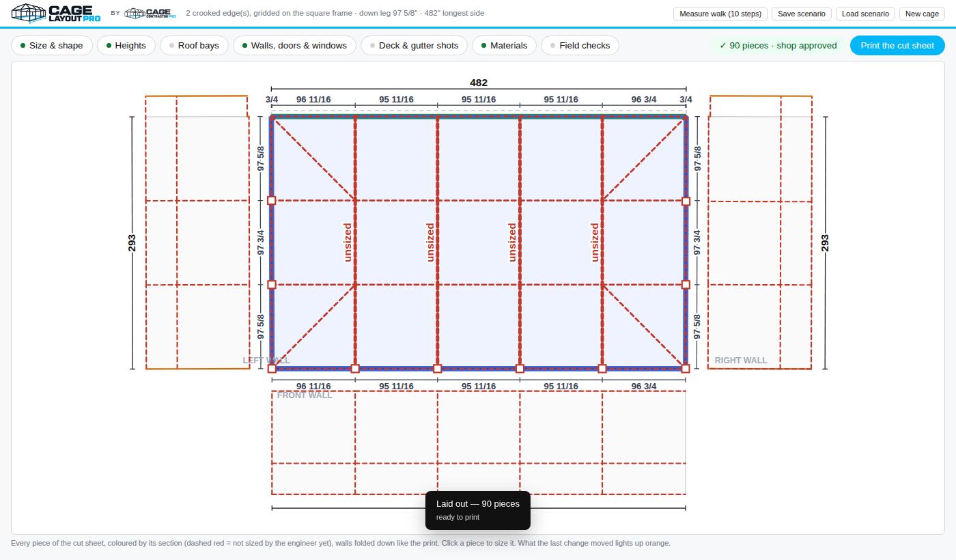Click the crooked edges summary text

point(335,13)
